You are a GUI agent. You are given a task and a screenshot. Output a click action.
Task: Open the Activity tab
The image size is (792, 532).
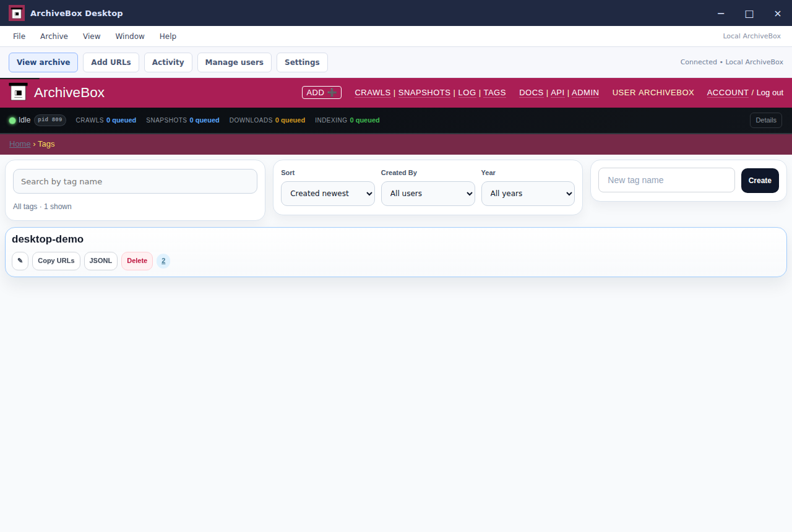(x=168, y=62)
